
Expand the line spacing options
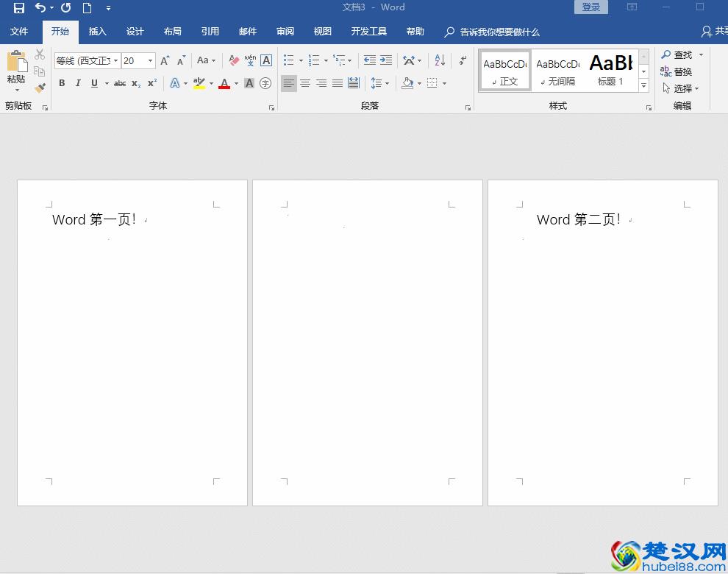tap(387, 83)
